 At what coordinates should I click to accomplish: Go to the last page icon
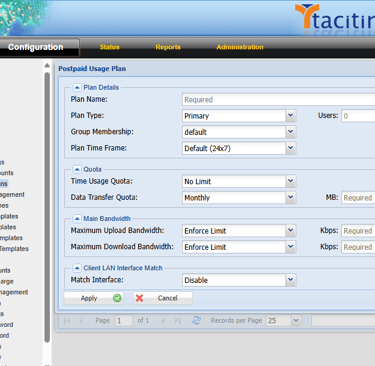(x=178, y=321)
